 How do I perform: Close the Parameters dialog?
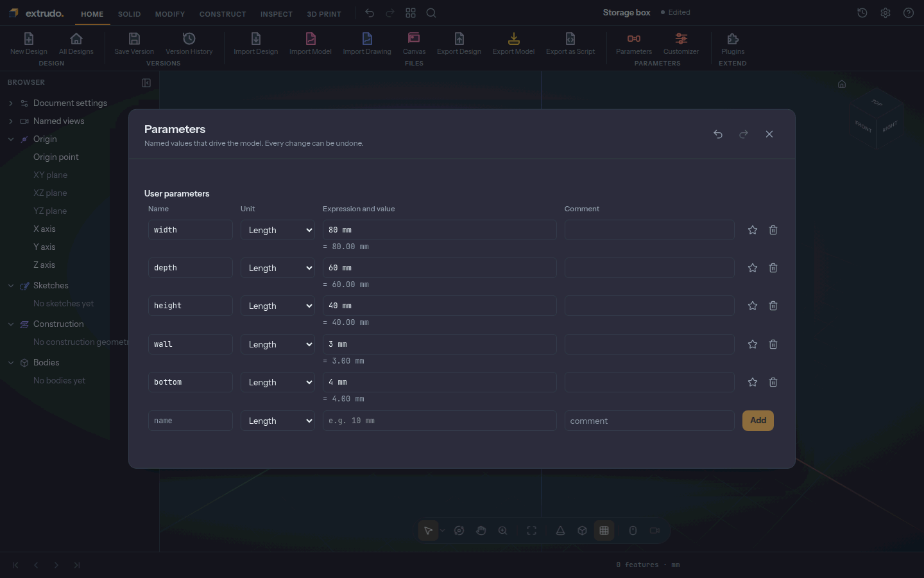(769, 134)
